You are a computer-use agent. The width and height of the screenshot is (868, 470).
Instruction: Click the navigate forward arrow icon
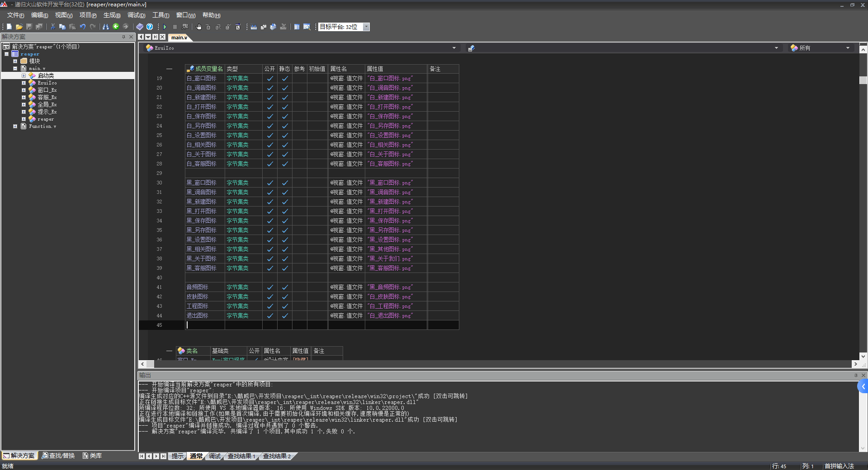coord(126,27)
